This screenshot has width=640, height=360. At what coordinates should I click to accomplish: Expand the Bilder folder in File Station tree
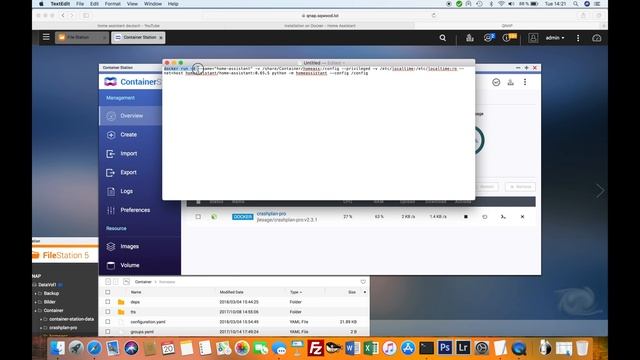(36, 302)
